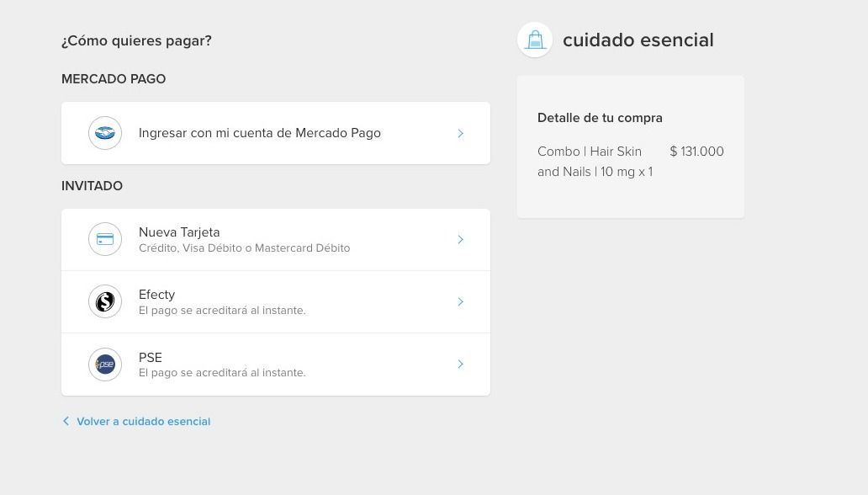868x495 pixels.
Task: Click the Combo Hair Skin and Nails item
Action: pyautogui.click(x=595, y=162)
